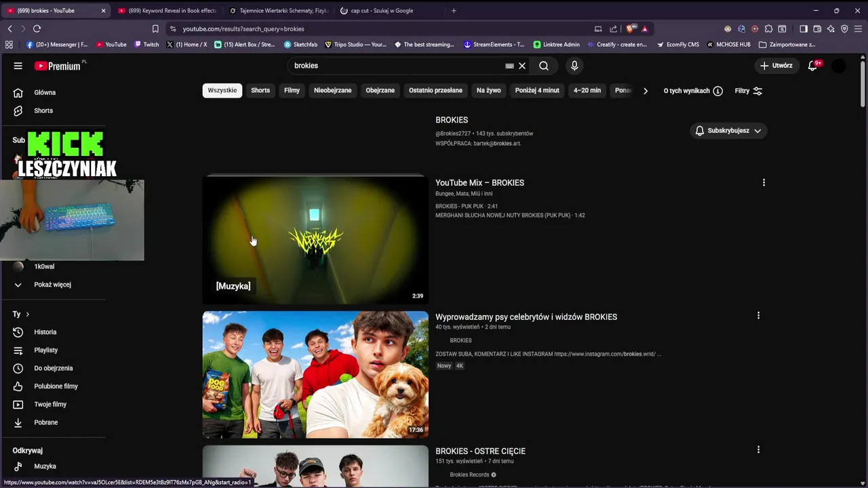868x488 pixels.
Task: Open the Linktree Admin bookmark
Action: (x=556, y=45)
